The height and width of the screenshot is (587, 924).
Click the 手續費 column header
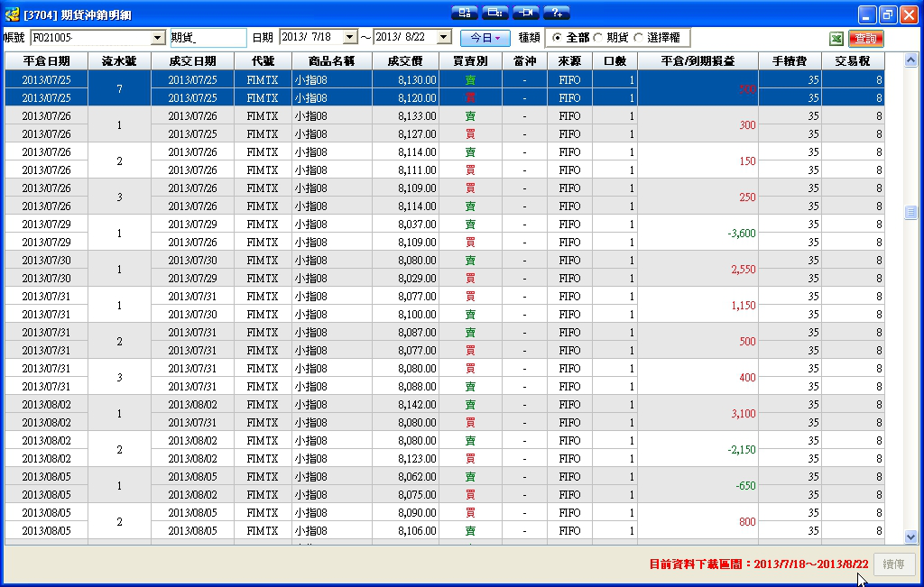[x=790, y=61]
